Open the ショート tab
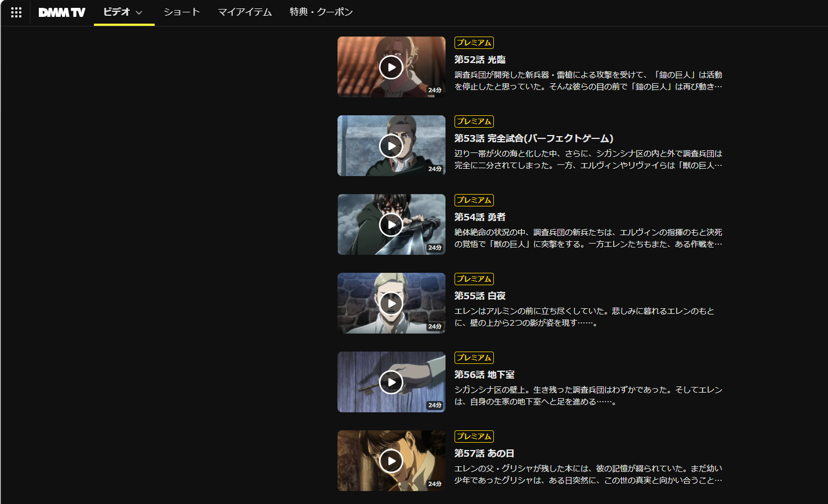 point(182,12)
